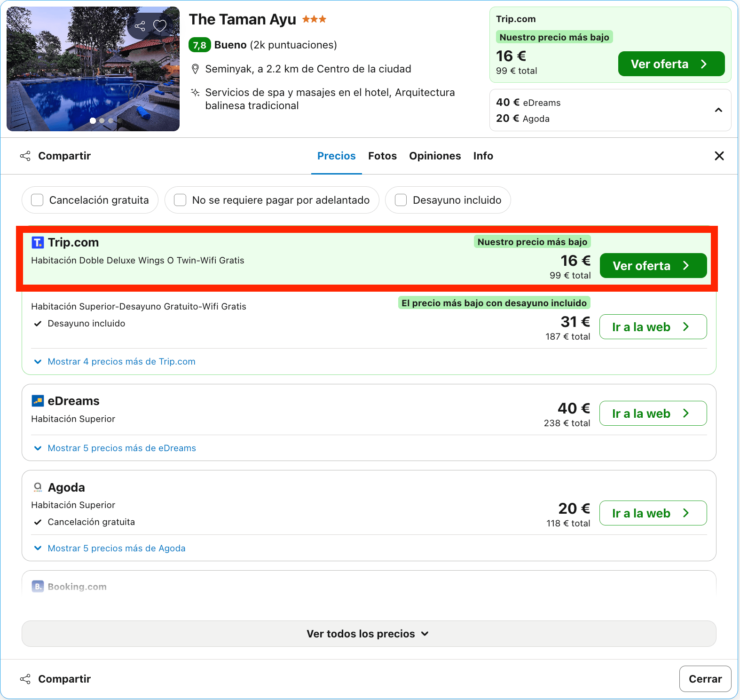Open the Opiniones tab
Viewport: 740px width, 700px height.
pyautogui.click(x=435, y=156)
